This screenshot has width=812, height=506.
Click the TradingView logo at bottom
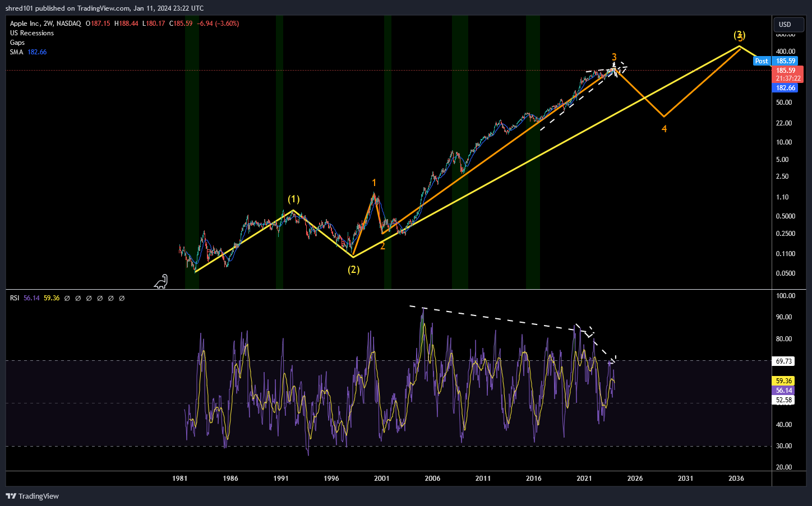point(32,496)
